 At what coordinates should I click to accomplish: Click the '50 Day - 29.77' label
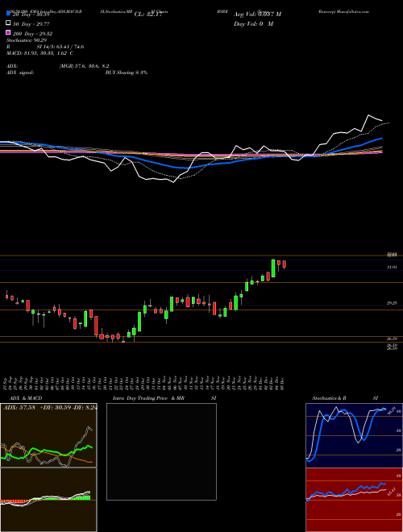[x=30, y=24]
